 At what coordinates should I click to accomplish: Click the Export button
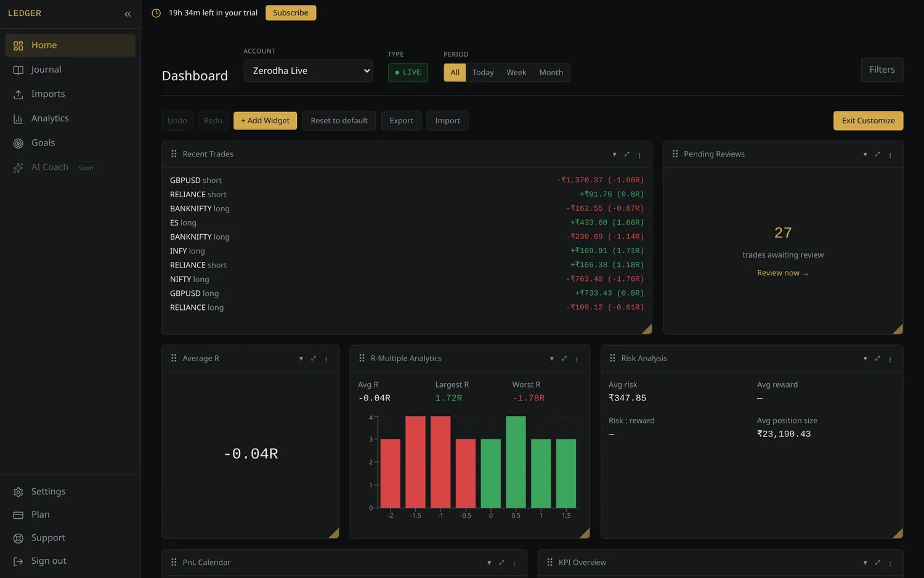pyautogui.click(x=401, y=121)
